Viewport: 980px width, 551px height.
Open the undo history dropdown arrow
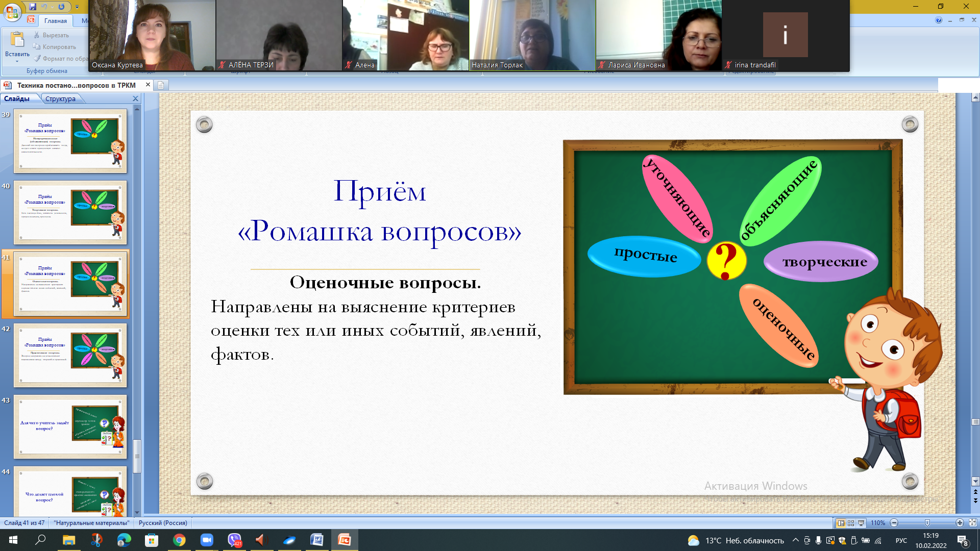(52, 7)
